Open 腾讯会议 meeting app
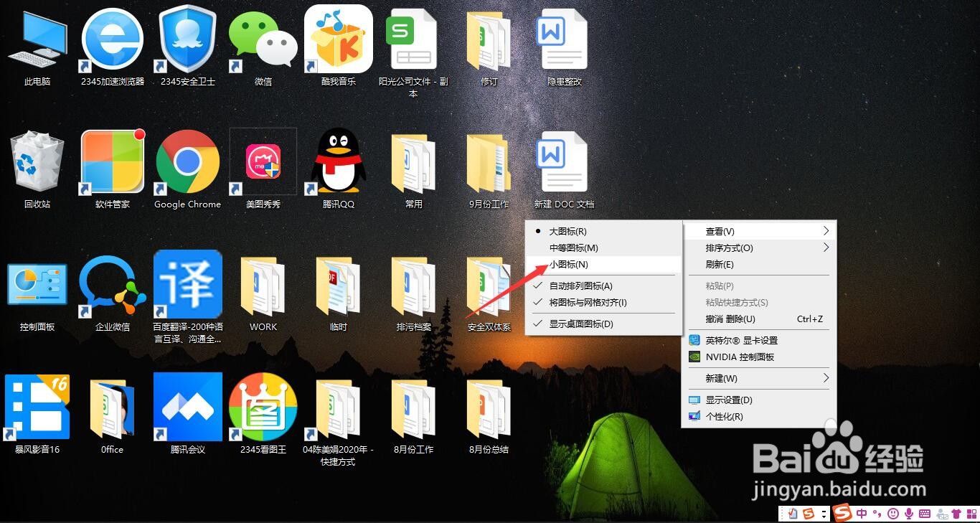 point(187,409)
